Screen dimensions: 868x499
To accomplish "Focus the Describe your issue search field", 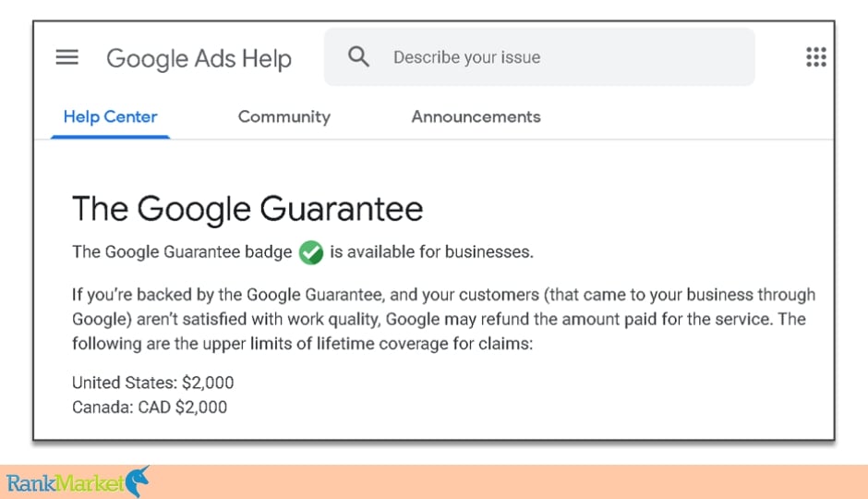I will click(539, 57).
